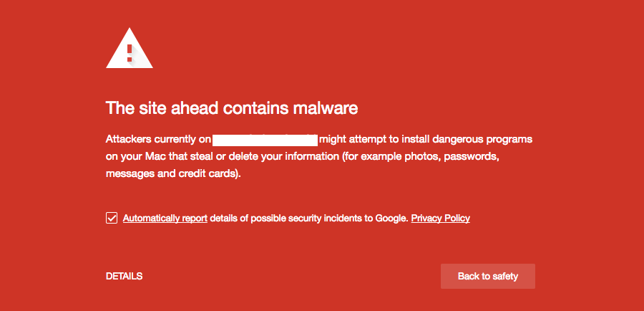Click the "Attackers currently on" text
The image size is (644, 311).
[x=158, y=140]
